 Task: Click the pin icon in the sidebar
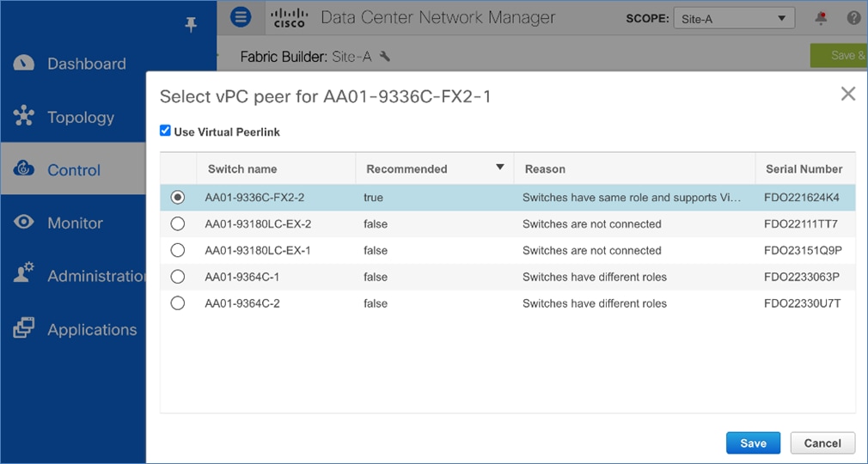(191, 24)
